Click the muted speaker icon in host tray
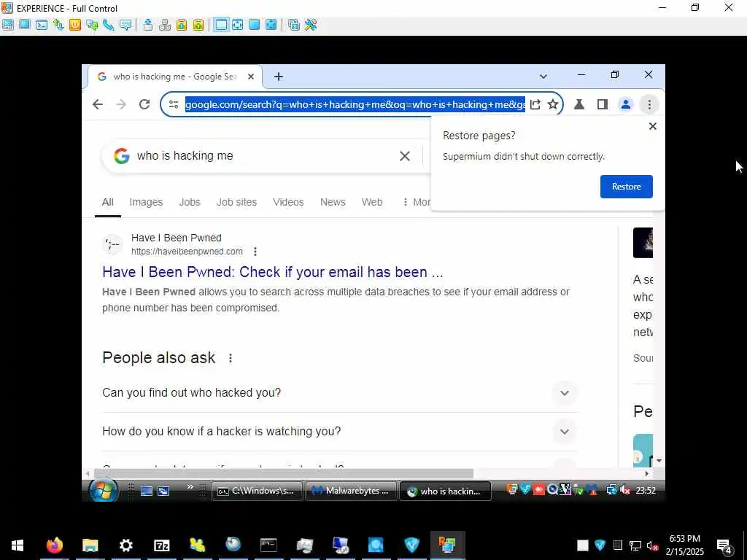The width and height of the screenshot is (747, 560). [x=652, y=545]
